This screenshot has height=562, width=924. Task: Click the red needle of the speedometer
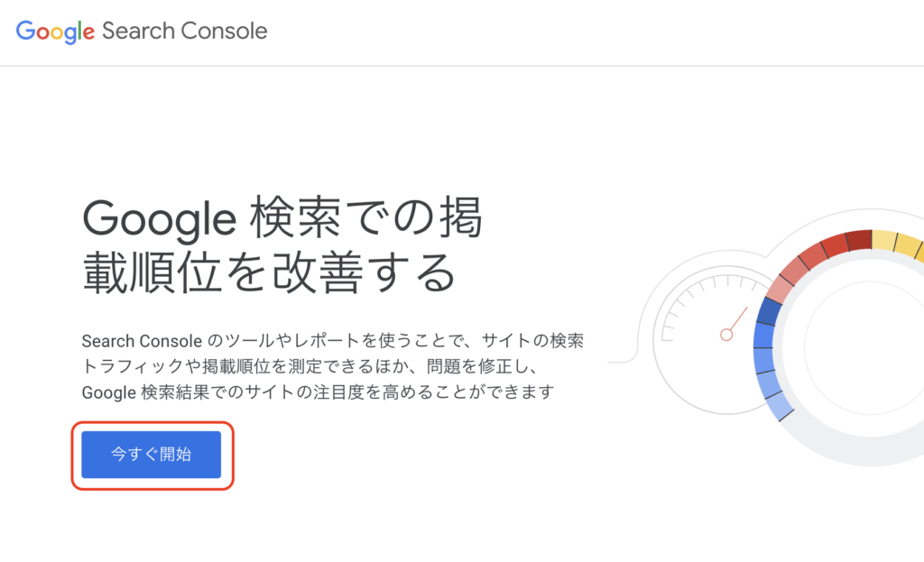coord(739,318)
